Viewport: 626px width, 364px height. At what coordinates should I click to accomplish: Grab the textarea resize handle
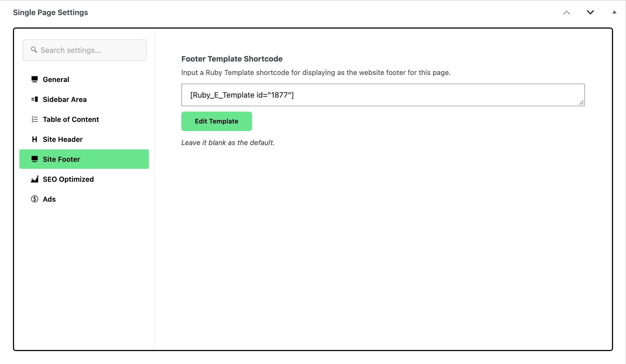coord(581,103)
